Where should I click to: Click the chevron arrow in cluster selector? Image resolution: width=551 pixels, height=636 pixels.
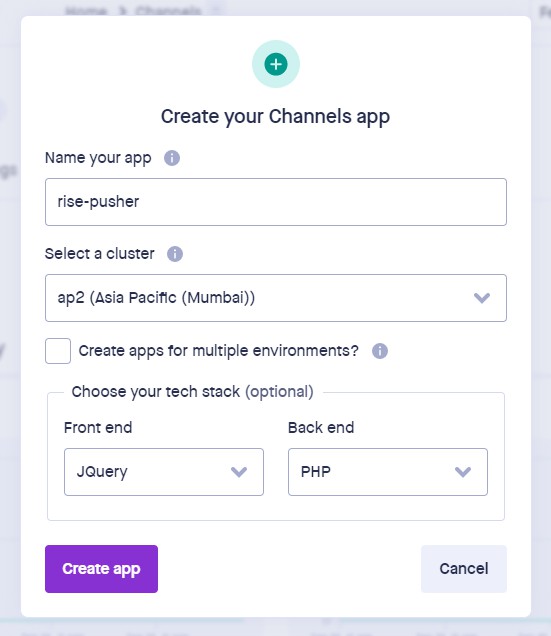pos(482,298)
